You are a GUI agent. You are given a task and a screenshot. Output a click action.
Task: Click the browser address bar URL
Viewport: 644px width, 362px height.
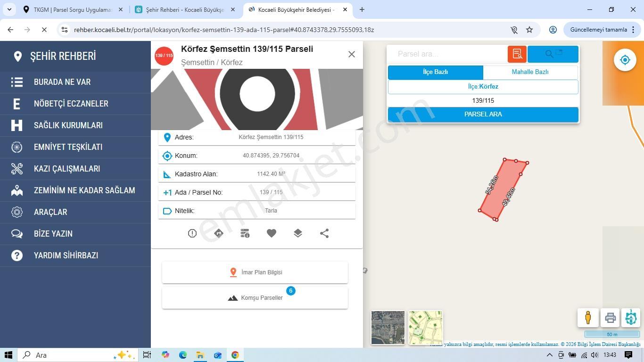pos(224,30)
